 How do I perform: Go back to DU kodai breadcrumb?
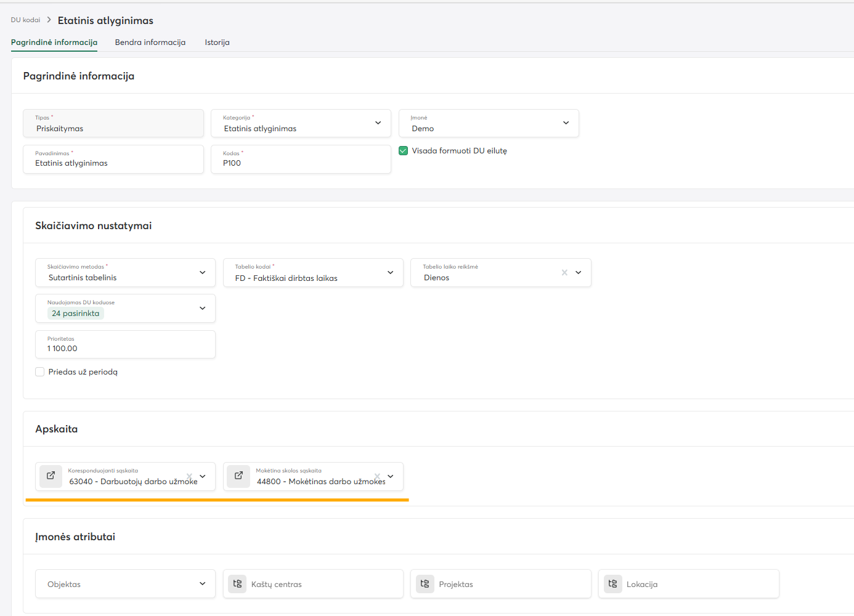tap(25, 20)
